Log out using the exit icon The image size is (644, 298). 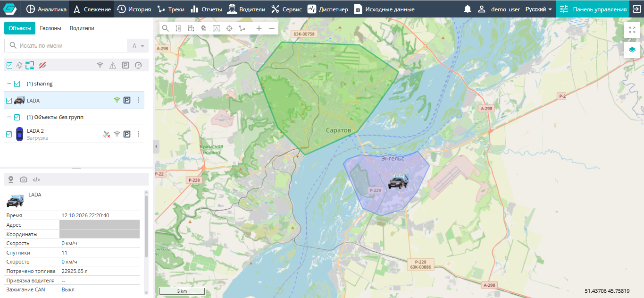636,9
